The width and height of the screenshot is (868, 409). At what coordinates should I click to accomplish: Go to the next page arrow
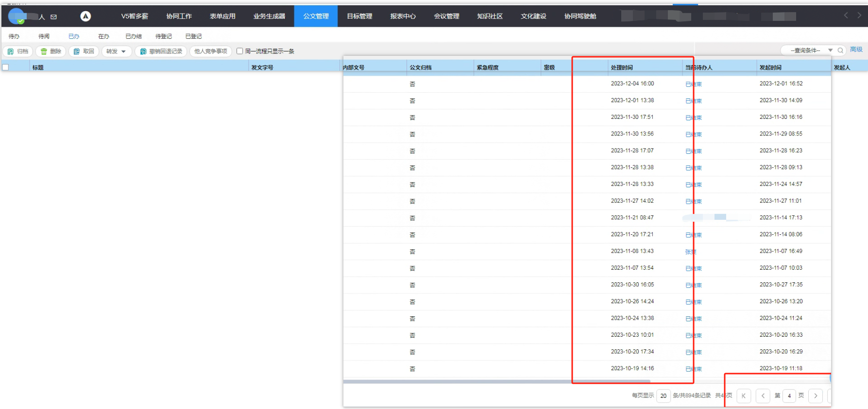[816, 396]
